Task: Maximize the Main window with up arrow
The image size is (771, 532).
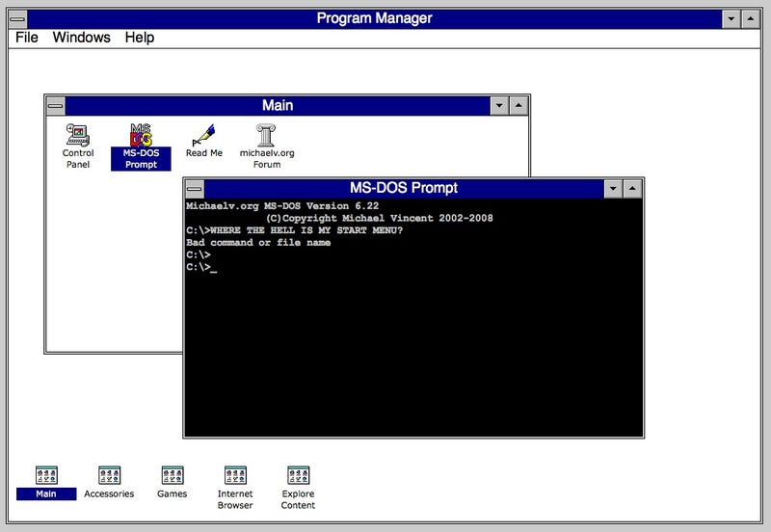Action: point(518,106)
